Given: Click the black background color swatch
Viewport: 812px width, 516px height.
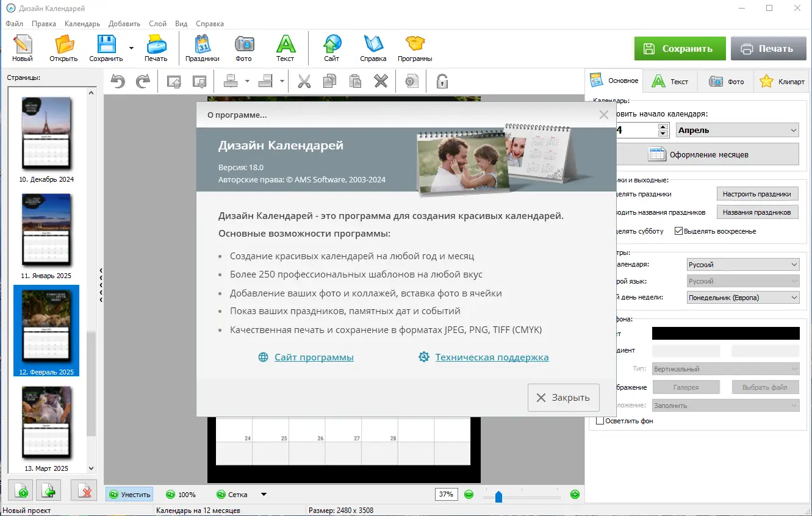Looking at the screenshot, I should pos(725,333).
